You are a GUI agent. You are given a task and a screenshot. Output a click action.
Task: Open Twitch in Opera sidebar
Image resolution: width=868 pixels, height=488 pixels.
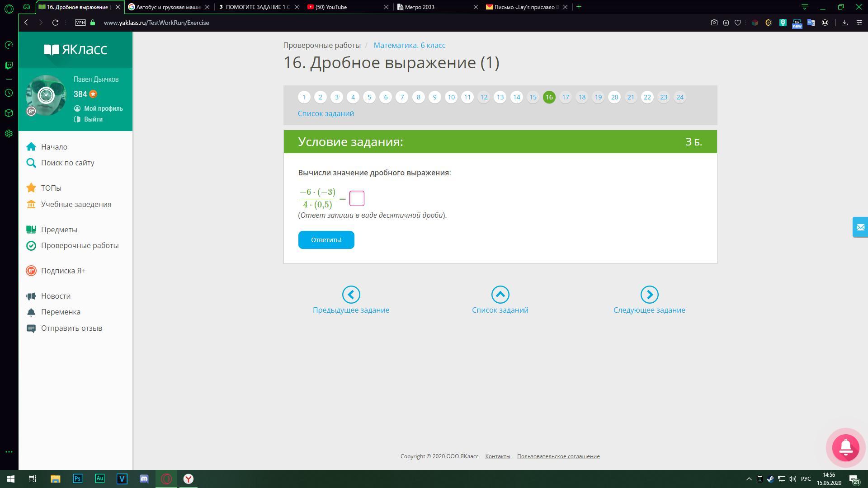[9, 66]
